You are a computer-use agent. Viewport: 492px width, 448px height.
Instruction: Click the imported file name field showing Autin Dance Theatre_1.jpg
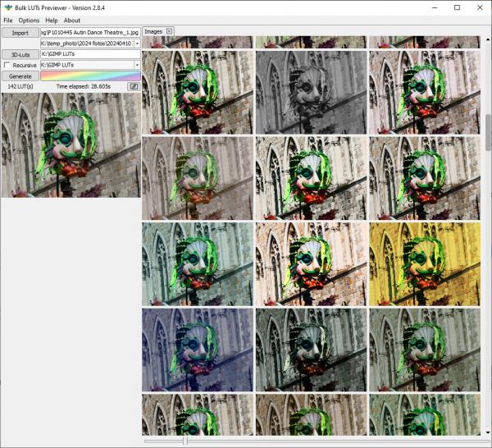point(90,32)
